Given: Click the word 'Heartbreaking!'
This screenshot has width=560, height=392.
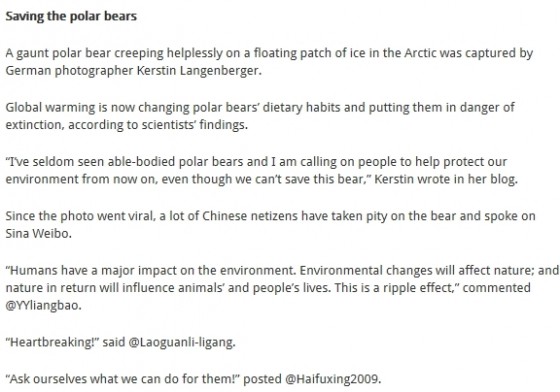Looking at the screenshot, I should click(x=52, y=342).
